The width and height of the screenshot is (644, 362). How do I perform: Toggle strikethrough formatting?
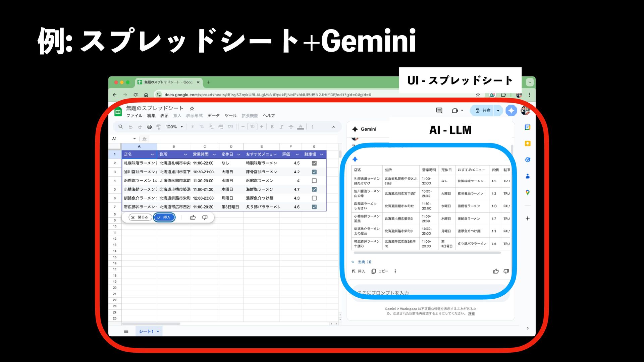click(x=291, y=127)
